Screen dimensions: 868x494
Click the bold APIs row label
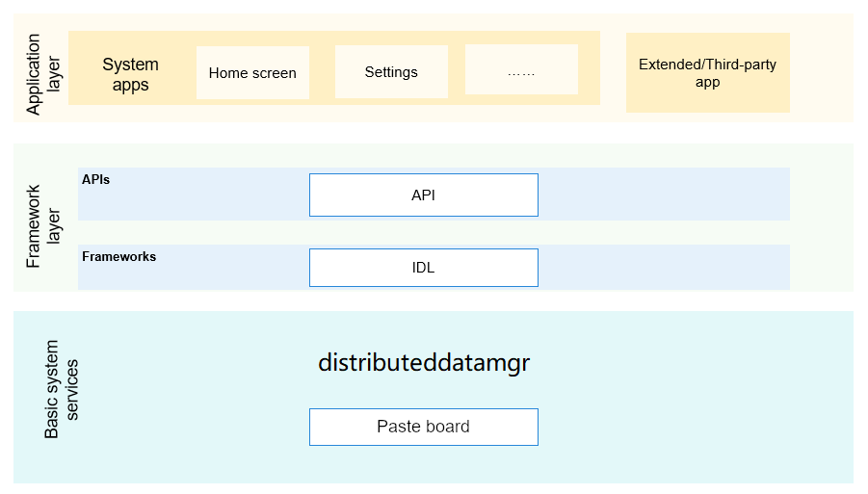96,180
